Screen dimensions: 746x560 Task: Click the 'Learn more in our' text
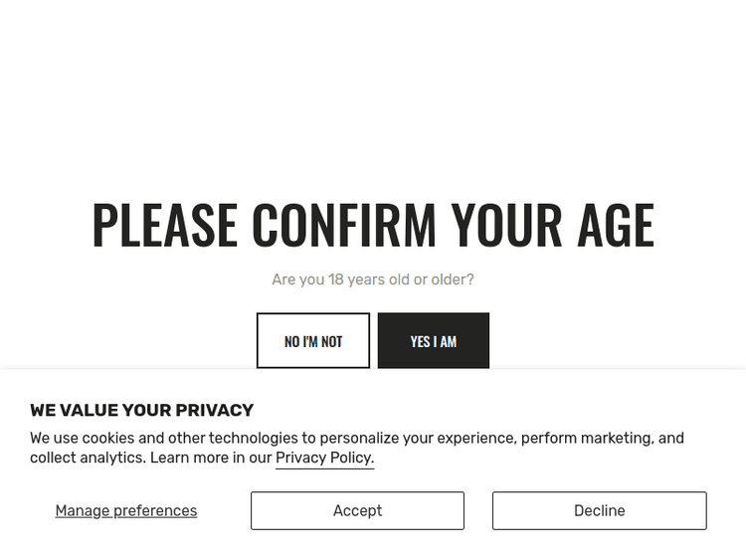[210, 458]
